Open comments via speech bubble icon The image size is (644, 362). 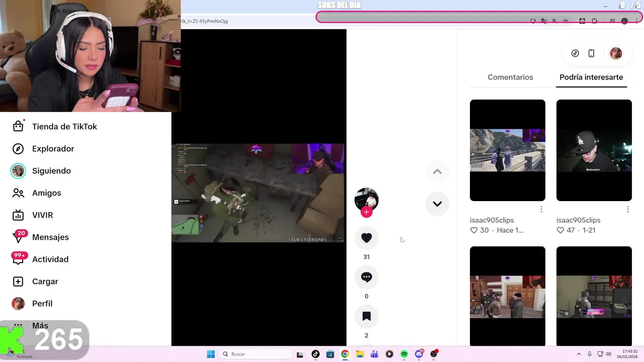(x=366, y=277)
